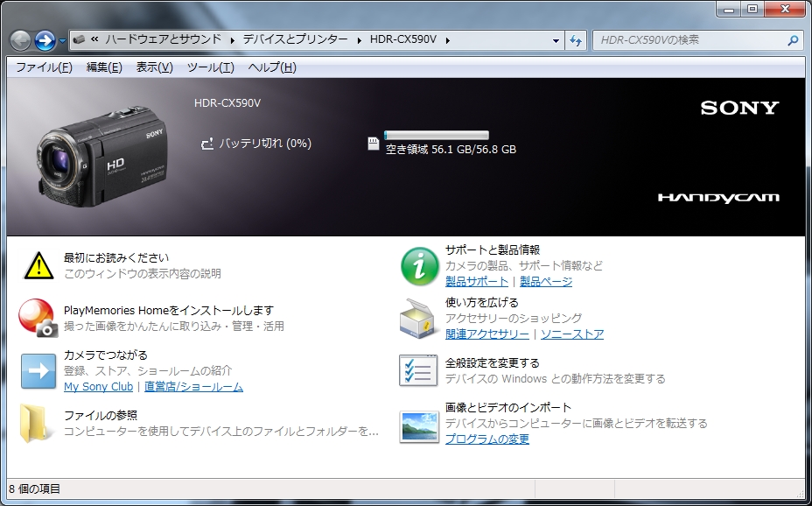Open recent pages dropdown next to navigation arrows
Image resolution: width=812 pixels, height=506 pixels.
62,41
